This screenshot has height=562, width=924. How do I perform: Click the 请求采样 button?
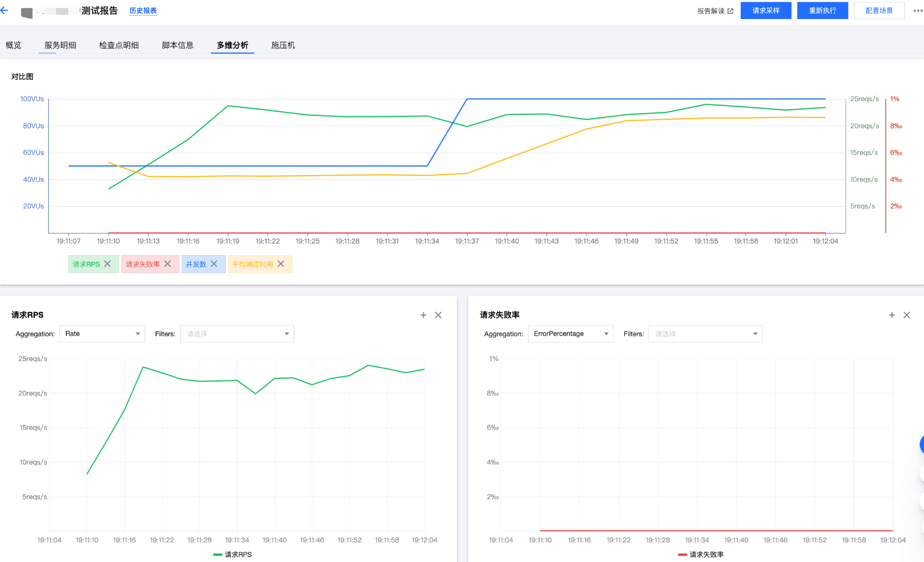point(766,11)
